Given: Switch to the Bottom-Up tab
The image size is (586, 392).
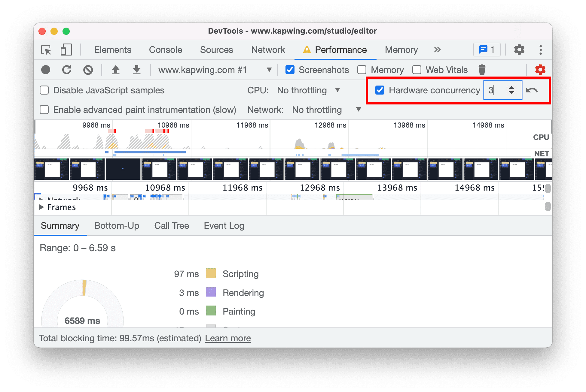Looking at the screenshot, I should (x=116, y=226).
